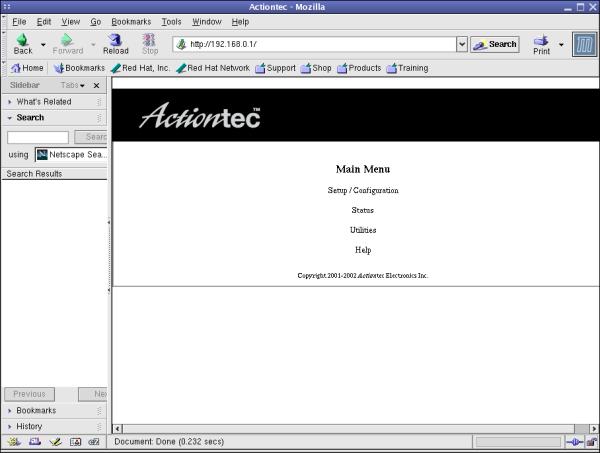
Task: Go to Home in the personal toolbar
Action: pyautogui.click(x=27, y=68)
